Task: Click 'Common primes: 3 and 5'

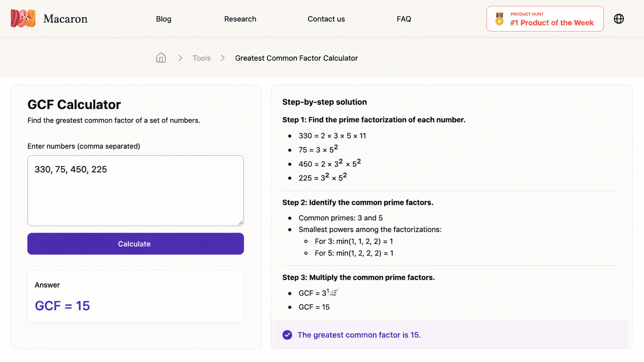Action: pos(340,218)
